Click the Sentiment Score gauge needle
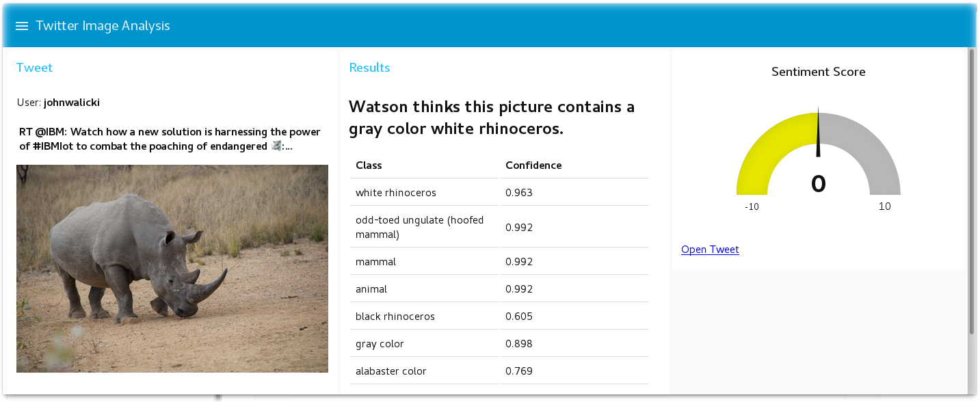980x402 pixels. click(x=818, y=133)
